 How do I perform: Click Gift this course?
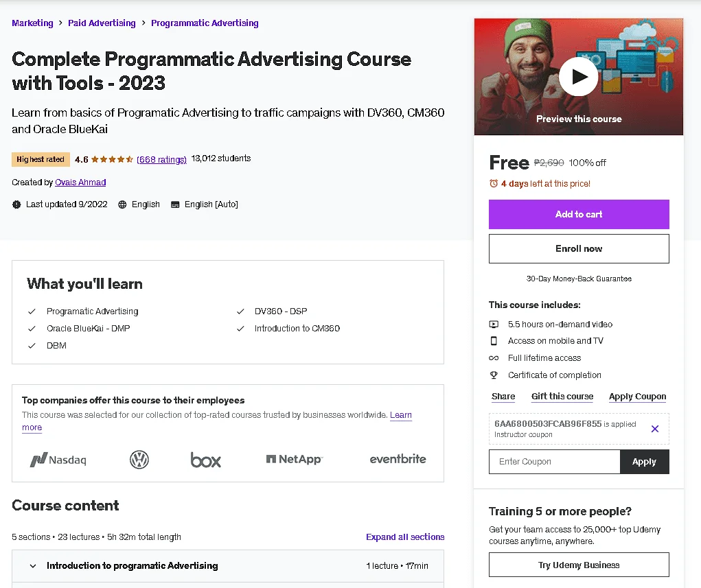(562, 397)
